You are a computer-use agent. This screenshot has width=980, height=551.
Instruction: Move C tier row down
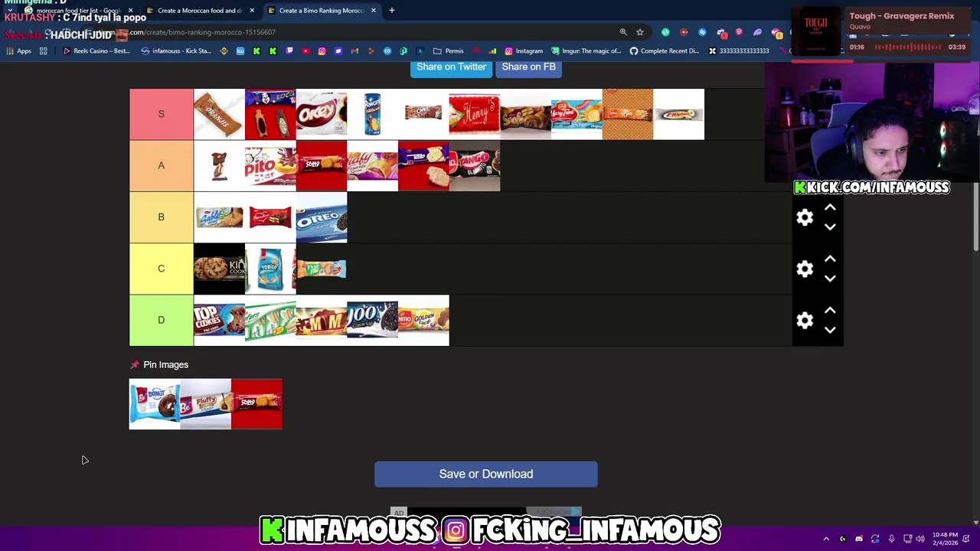830,279
